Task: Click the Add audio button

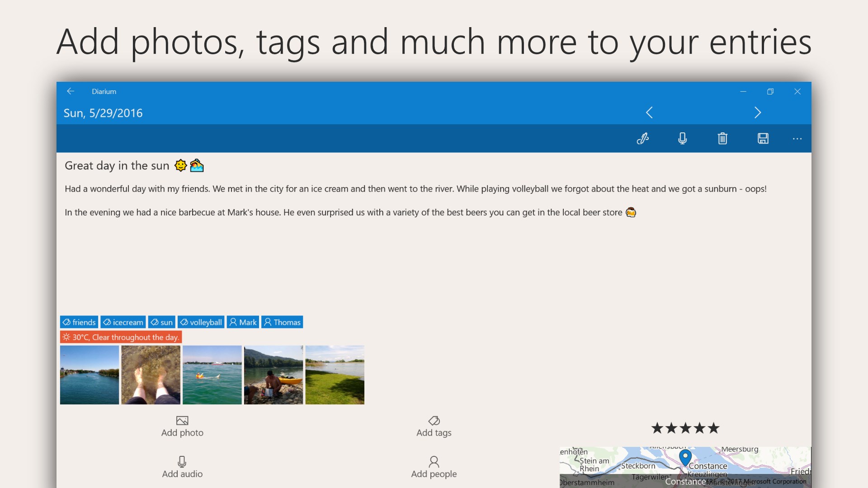Action: click(182, 467)
